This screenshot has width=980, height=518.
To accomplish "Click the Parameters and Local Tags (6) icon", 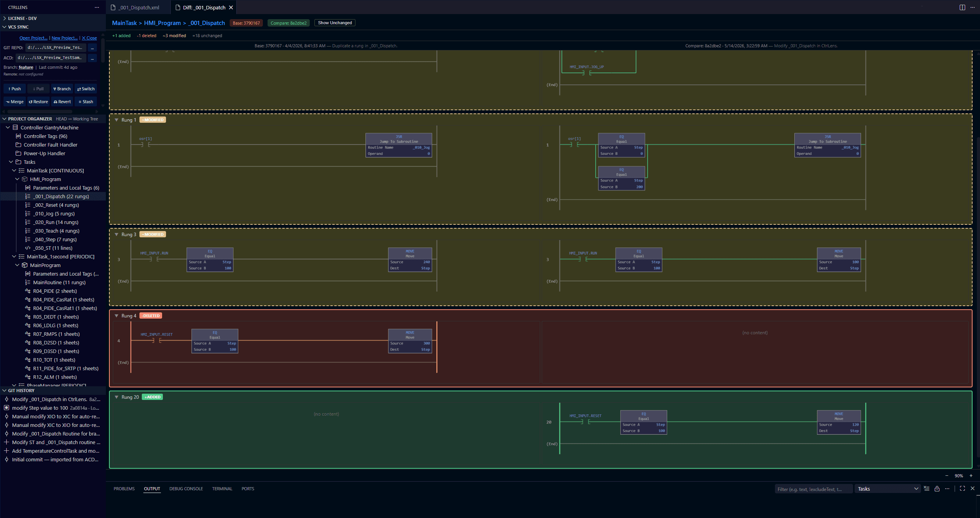I will pos(28,188).
